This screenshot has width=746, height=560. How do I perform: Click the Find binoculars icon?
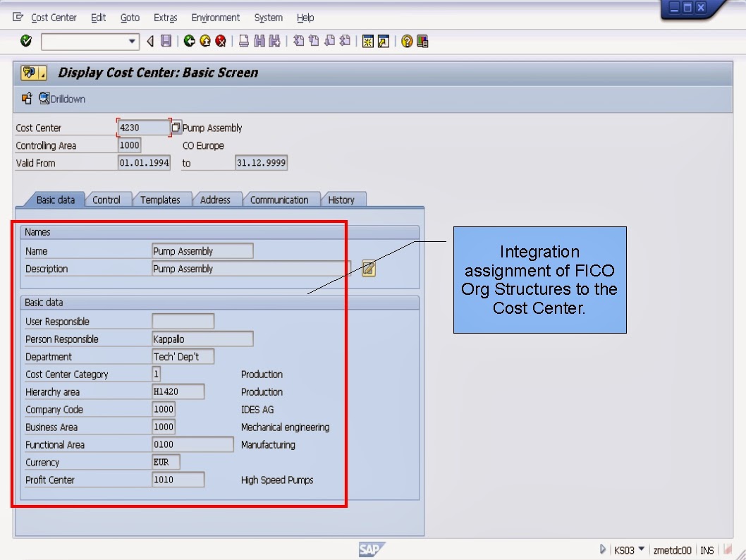pos(259,42)
